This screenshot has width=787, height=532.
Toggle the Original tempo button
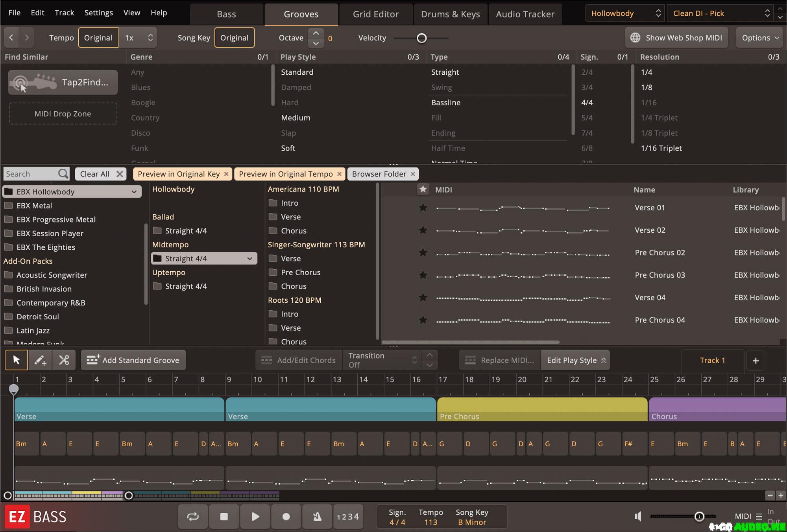[98, 38]
